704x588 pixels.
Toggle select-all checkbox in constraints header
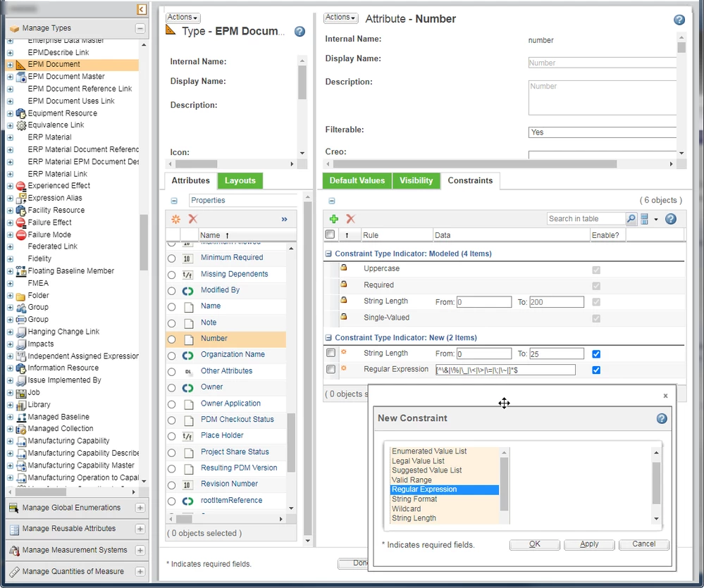pyautogui.click(x=330, y=234)
